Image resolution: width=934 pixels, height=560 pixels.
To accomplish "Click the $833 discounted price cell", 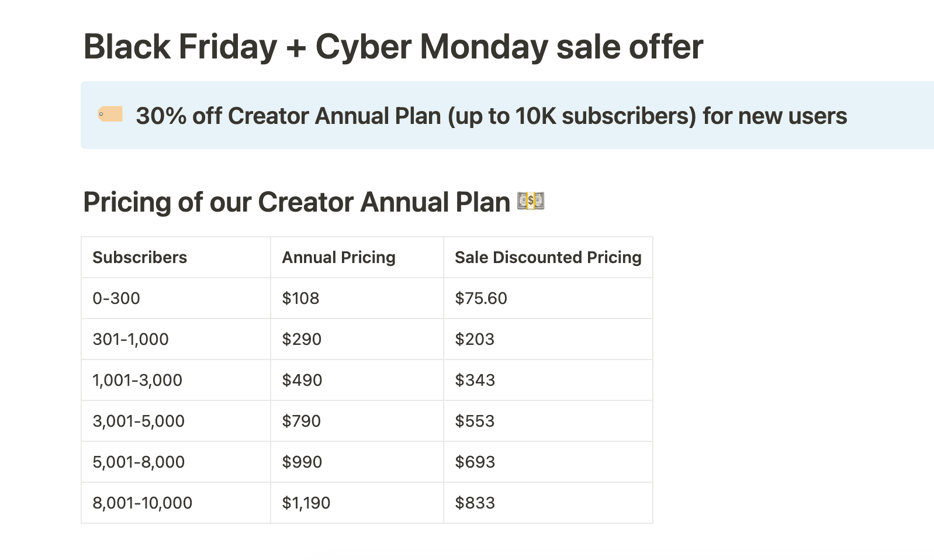I will coord(475,503).
